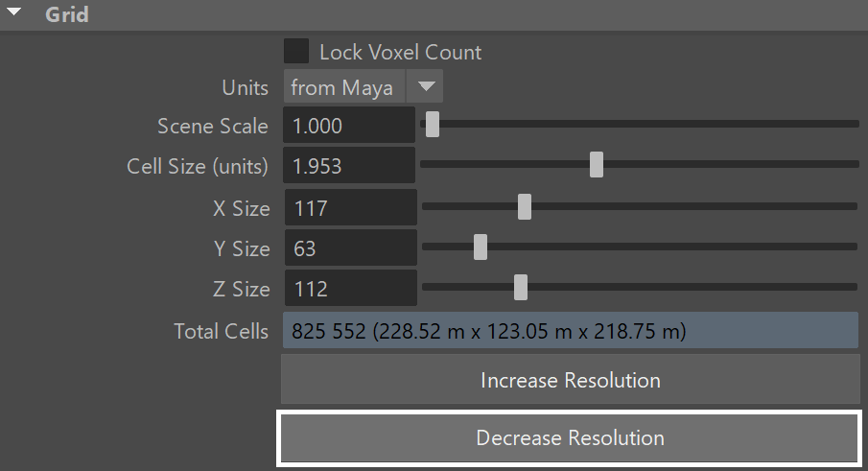The height and width of the screenshot is (471, 868).
Task: Click the X Size slider handle
Action: pyautogui.click(x=525, y=206)
